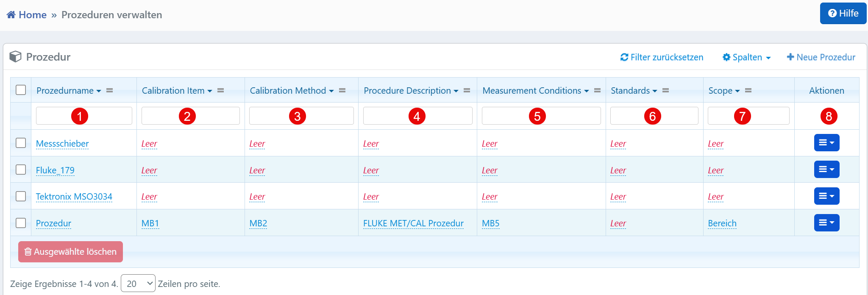The width and height of the screenshot is (868, 295).
Task: Check the Fluke_179 row checkbox
Action: pos(21,170)
